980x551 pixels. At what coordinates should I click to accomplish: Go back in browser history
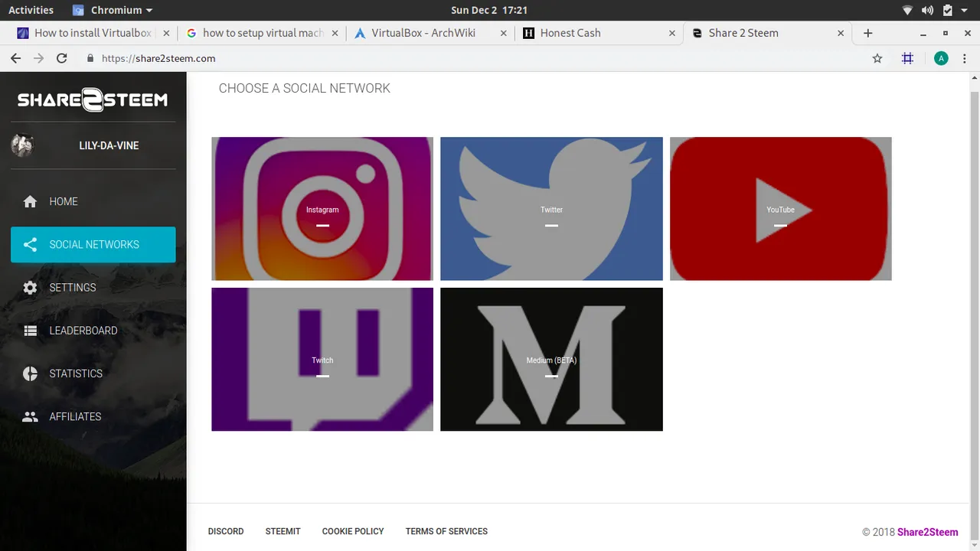point(15,58)
